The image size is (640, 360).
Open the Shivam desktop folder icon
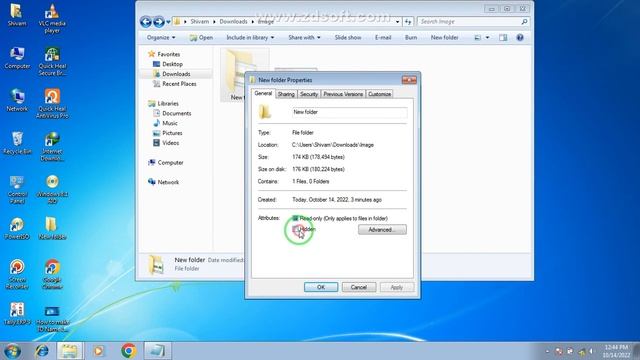coord(17,15)
